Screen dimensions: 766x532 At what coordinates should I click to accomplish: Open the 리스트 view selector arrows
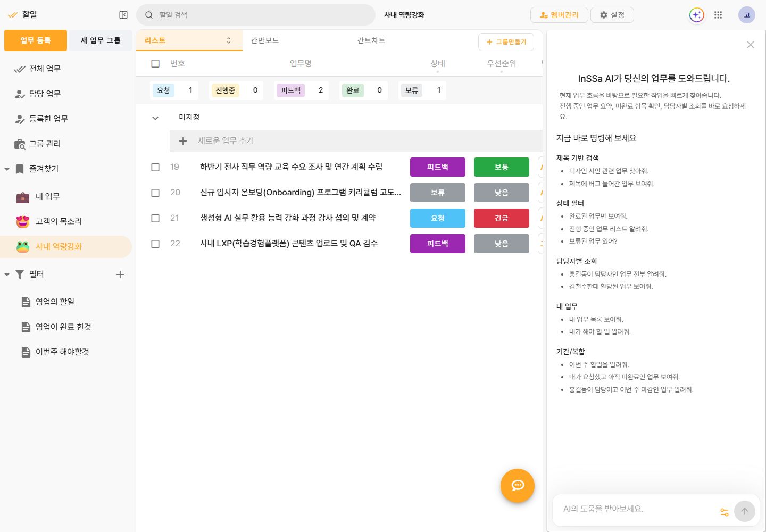tap(229, 40)
